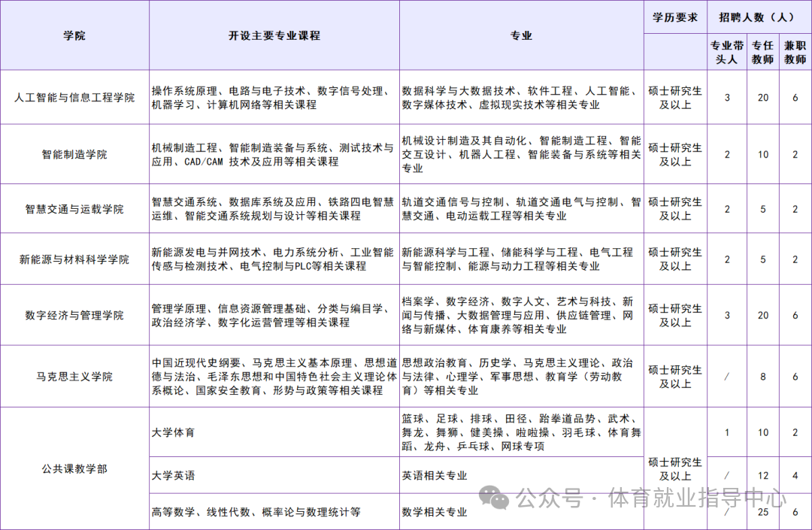
Task: Click the 开设主要专业课程 header cell
Action: pyautogui.click(x=274, y=35)
